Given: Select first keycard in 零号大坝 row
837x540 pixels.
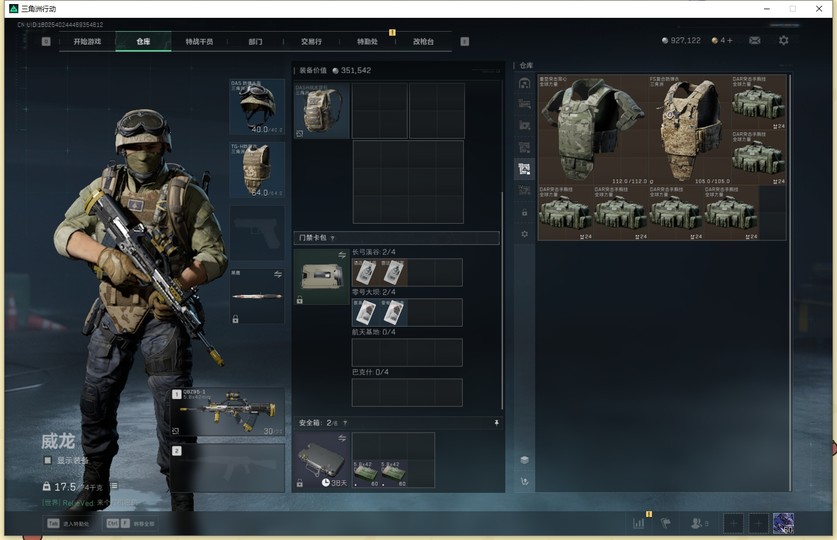Looking at the screenshot, I should [366, 312].
